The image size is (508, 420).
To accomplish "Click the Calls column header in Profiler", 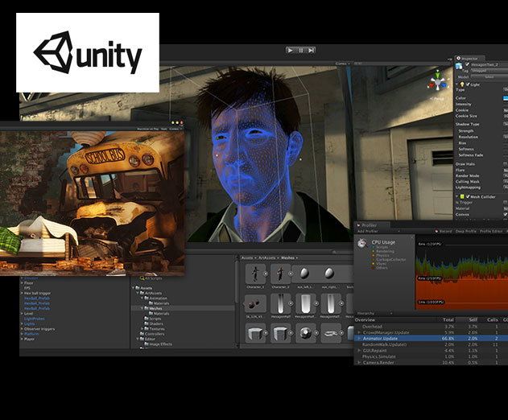I will 493,320.
